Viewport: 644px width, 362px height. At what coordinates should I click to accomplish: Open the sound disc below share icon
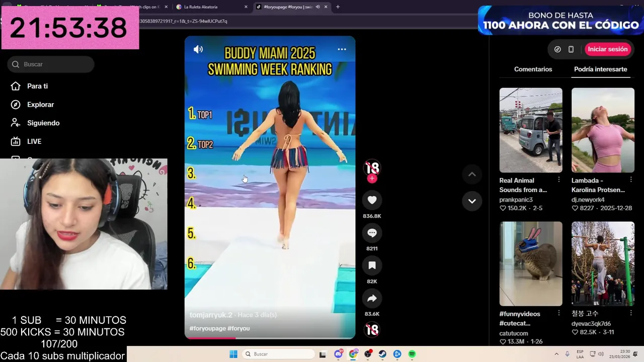coord(372,330)
